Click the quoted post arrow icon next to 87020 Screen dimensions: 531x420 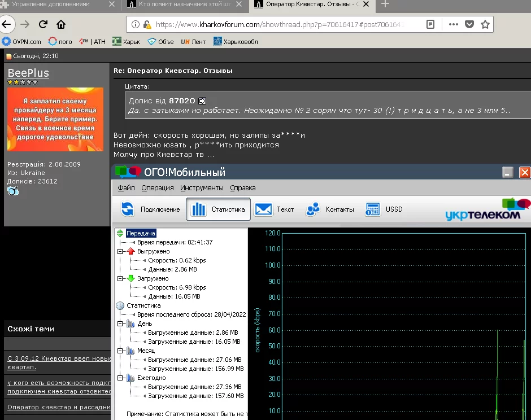coord(202,101)
